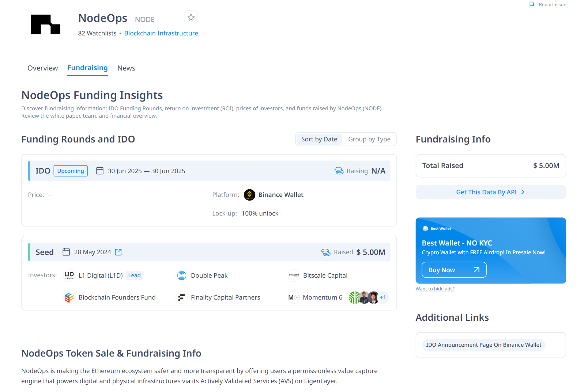Expand the +1 more investors badge

383,297
